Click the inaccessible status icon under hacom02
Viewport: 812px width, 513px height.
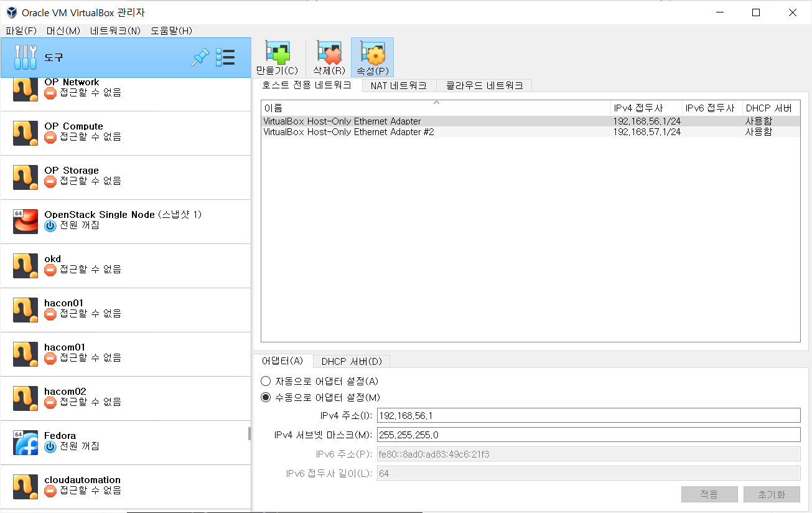pyautogui.click(x=50, y=402)
